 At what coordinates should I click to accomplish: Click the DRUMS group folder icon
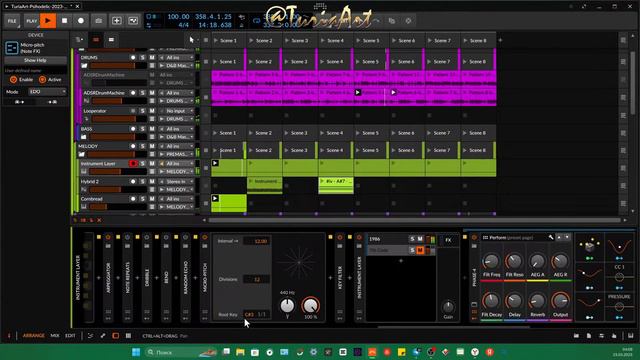click(84, 65)
